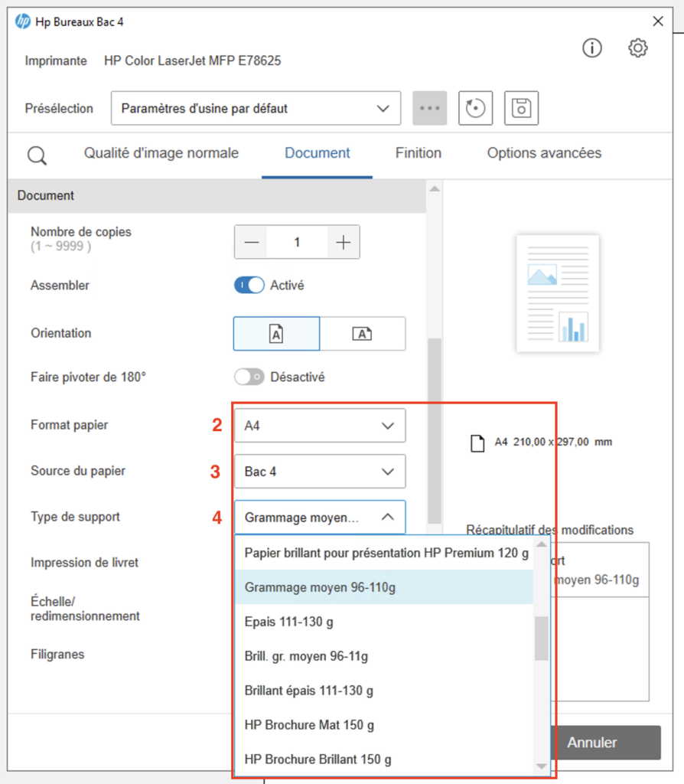The height and width of the screenshot is (784, 684).
Task: Toggle the Assembler switch
Action: click(249, 286)
